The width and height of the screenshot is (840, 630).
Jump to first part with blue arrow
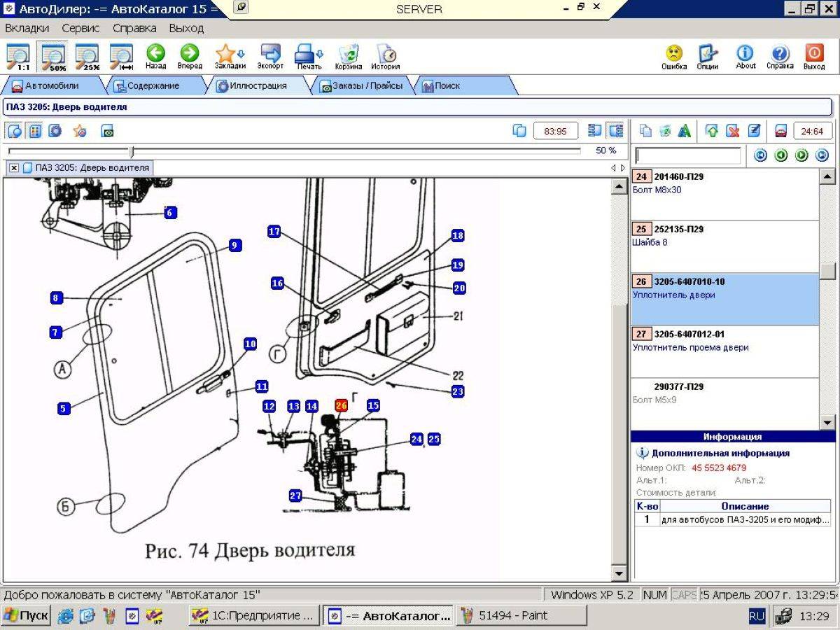pyautogui.click(x=760, y=155)
